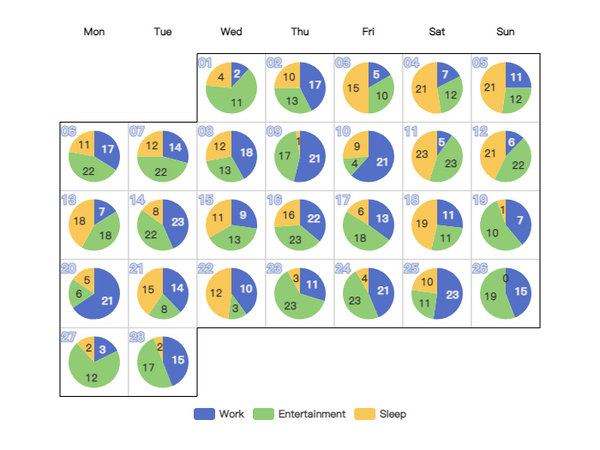The width and height of the screenshot is (600, 450).
Task: Click the Sun column header
Action: (505, 31)
